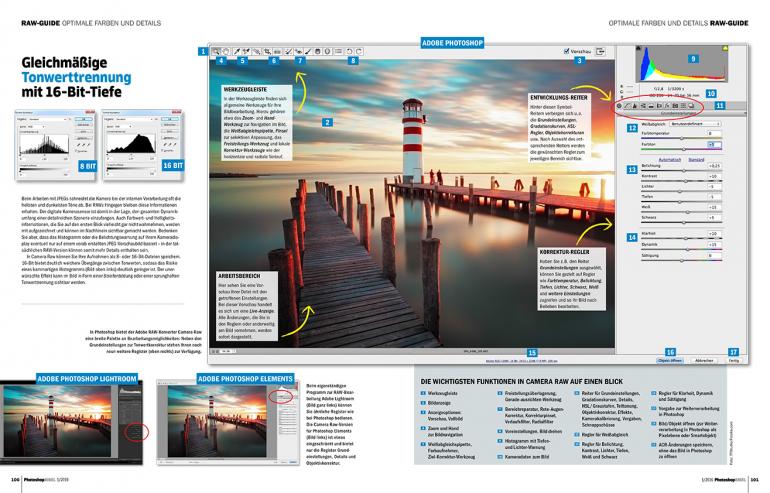Activate the Radial Filter tool

pos(327,51)
